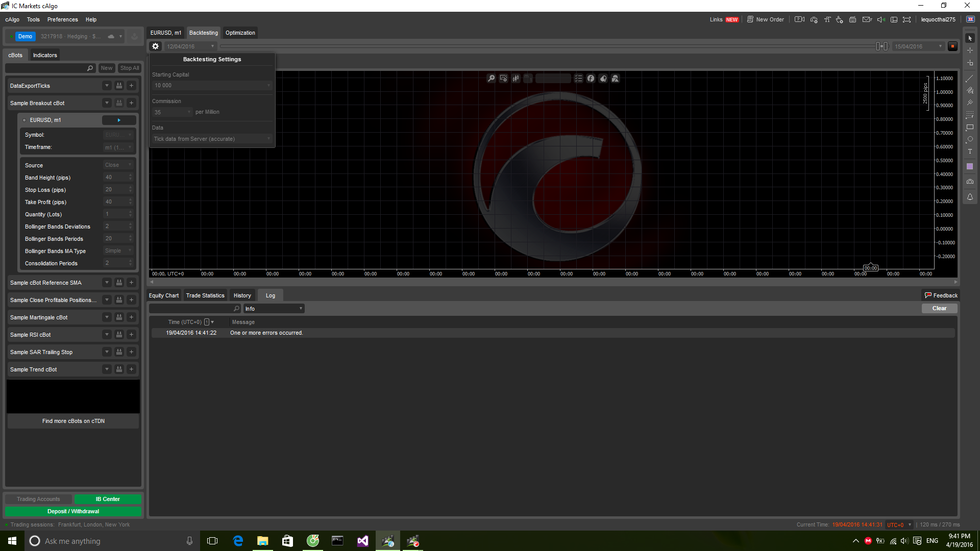The height and width of the screenshot is (551, 980).
Task: Select the equidistant channel tool
Action: (970, 90)
